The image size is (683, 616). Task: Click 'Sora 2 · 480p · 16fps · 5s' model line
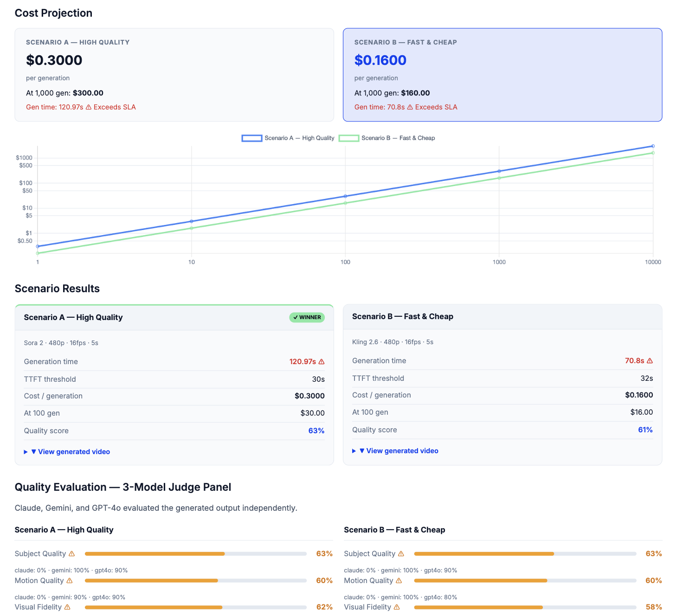point(61,343)
